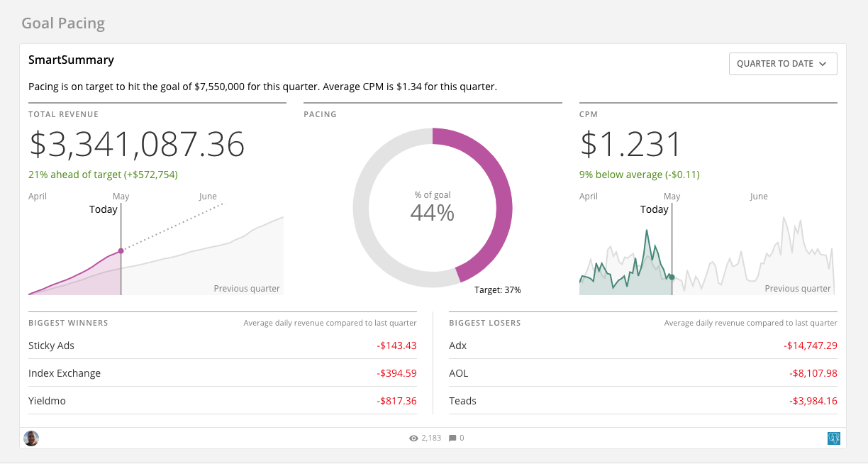The height and width of the screenshot is (464, 868).
Task: Click the 44% of goal label
Action: pyautogui.click(x=433, y=212)
